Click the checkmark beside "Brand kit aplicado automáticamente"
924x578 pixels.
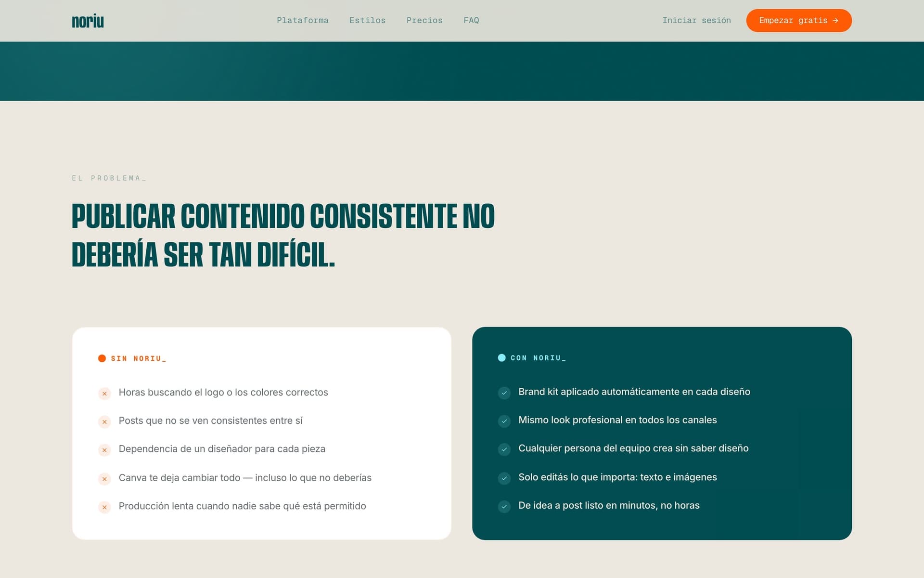click(x=504, y=393)
